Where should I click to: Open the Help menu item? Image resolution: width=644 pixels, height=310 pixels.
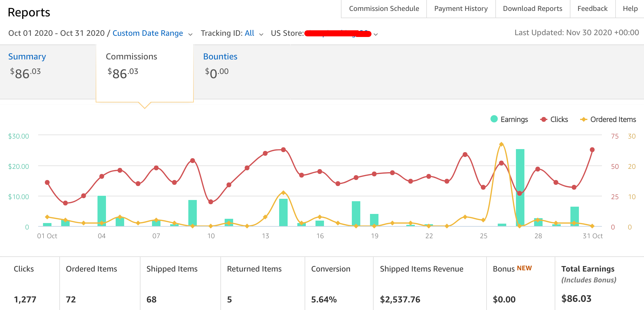pos(630,9)
